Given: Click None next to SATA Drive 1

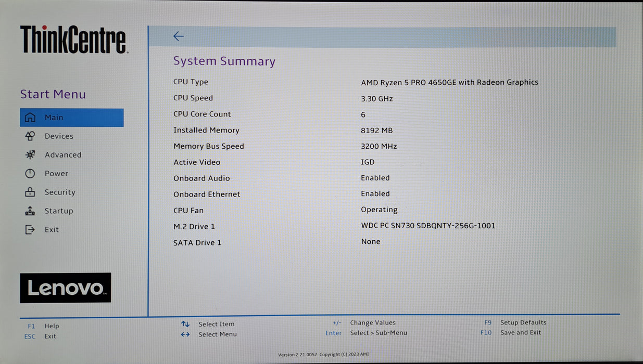Looking at the screenshot, I should pyautogui.click(x=371, y=242).
